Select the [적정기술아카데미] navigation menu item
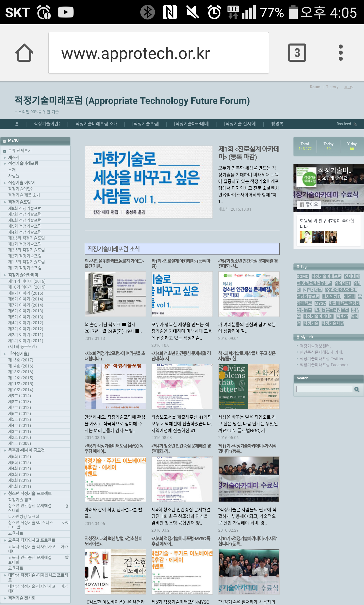Screen dimensions: 364x605 pyautogui.click(x=192, y=124)
